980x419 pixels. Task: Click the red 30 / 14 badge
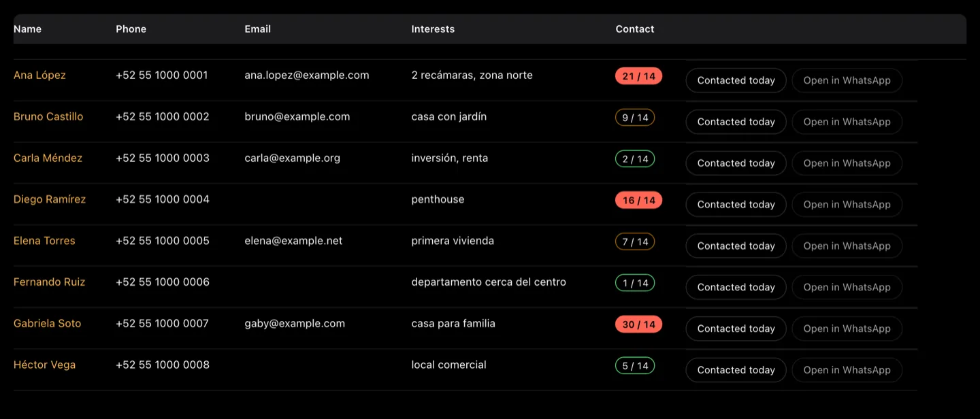638,324
